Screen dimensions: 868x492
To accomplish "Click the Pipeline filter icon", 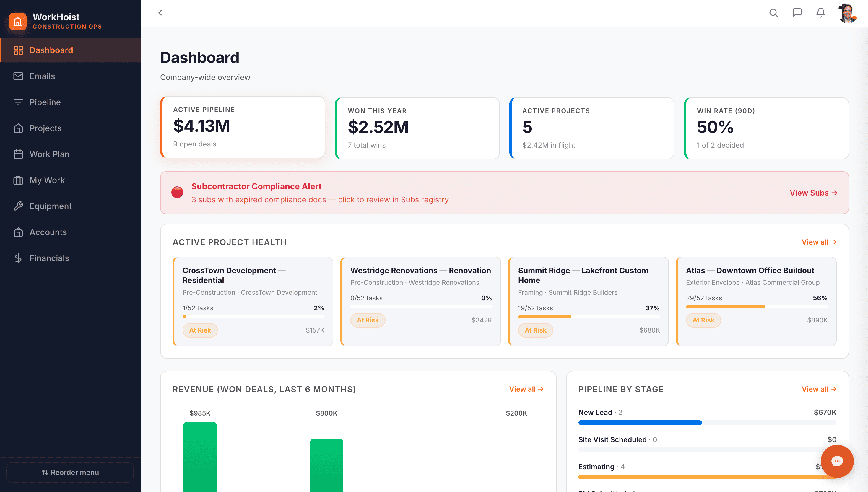I will pos(18,102).
